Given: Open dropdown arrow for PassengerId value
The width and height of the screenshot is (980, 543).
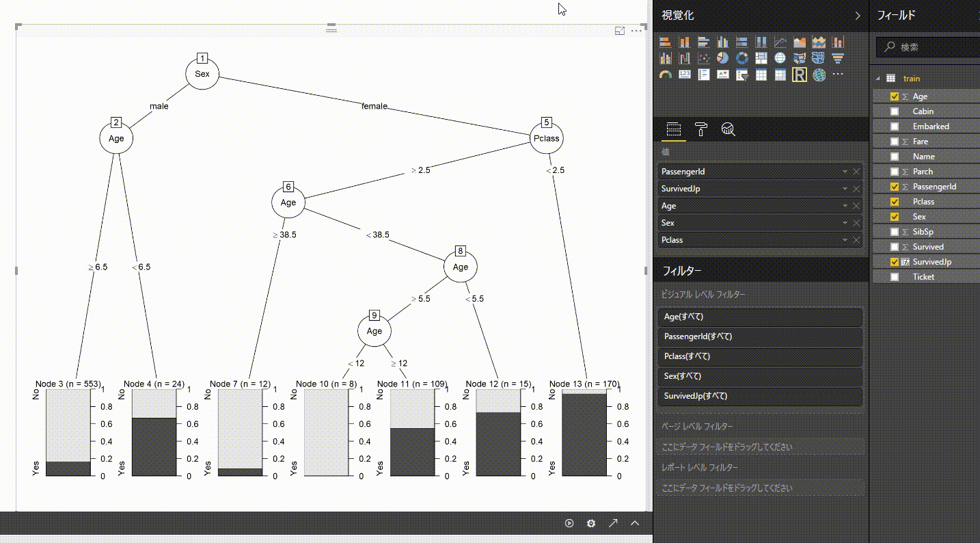Looking at the screenshot, I should pyautogui.click(x=845, y=172).
